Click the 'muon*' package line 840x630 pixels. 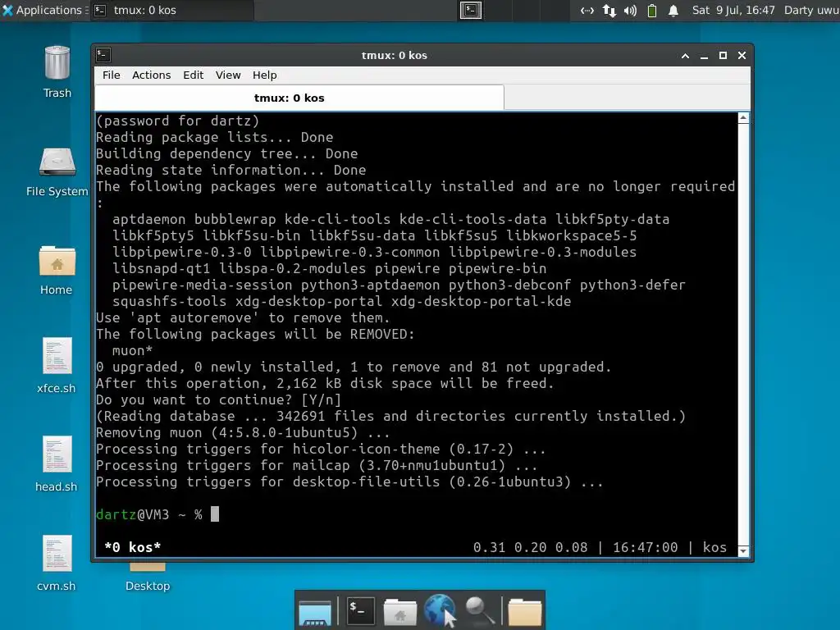coord(132,351)
